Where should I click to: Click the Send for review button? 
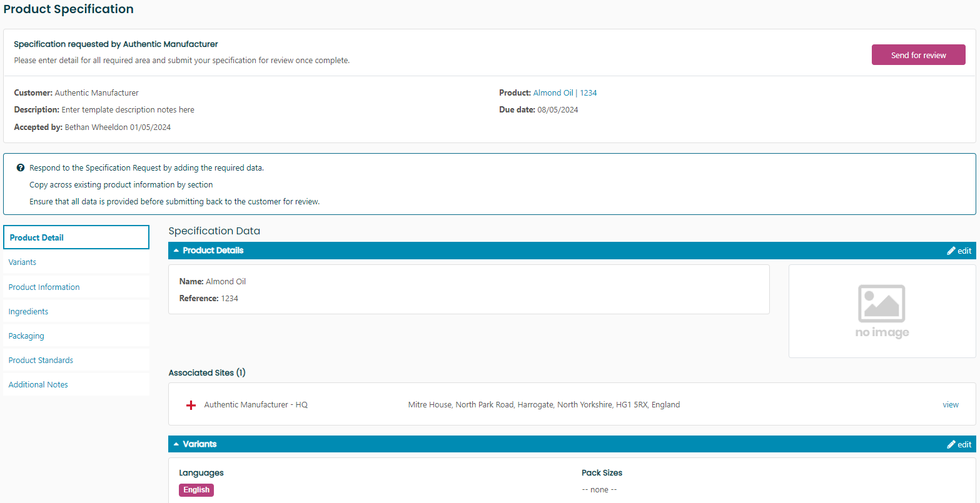click(x=918, y=55)
